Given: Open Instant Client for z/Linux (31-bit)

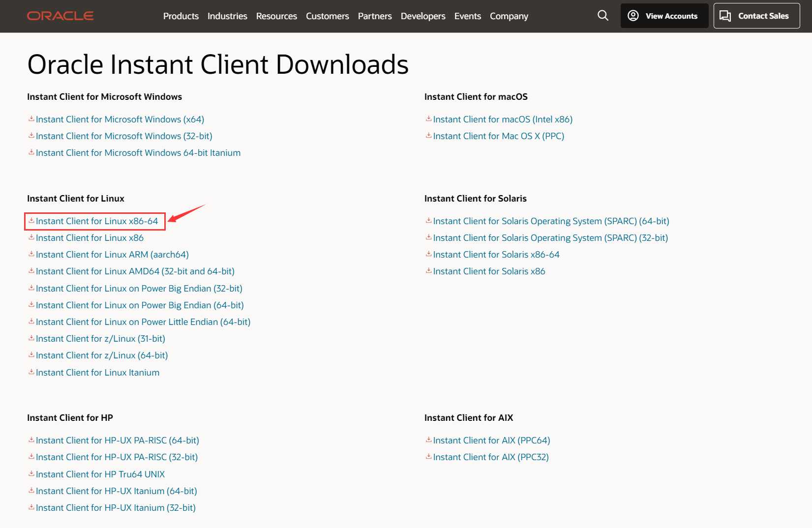Looking at the screenshot, I should coord(100,339).
